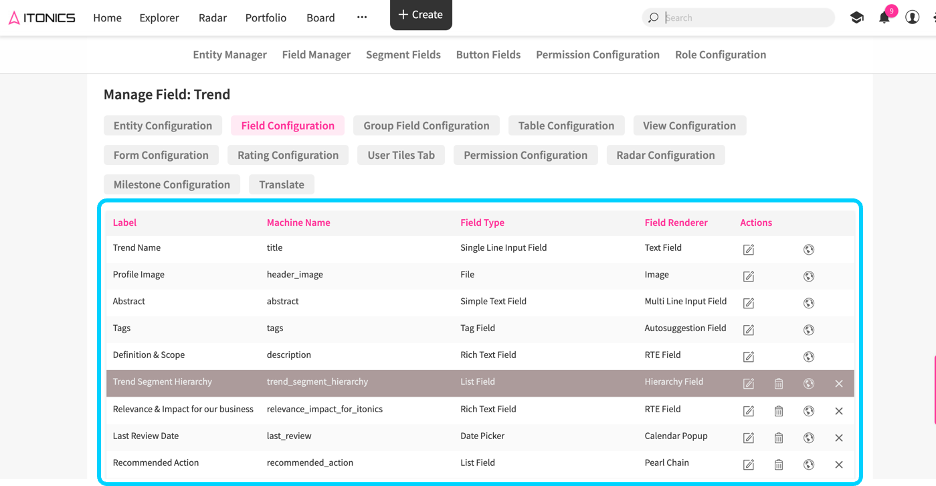Open the graduation cap academy icon
936x486 pixels.
(856, 18)
